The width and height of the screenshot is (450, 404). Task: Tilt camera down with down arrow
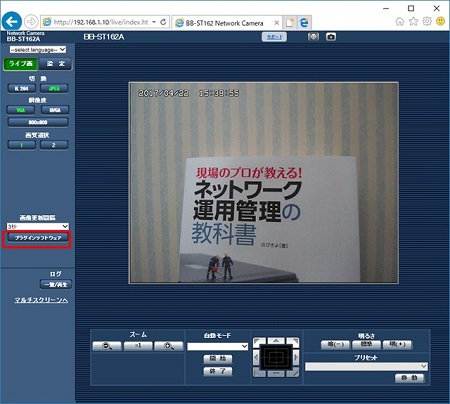(x=276, y=374)
